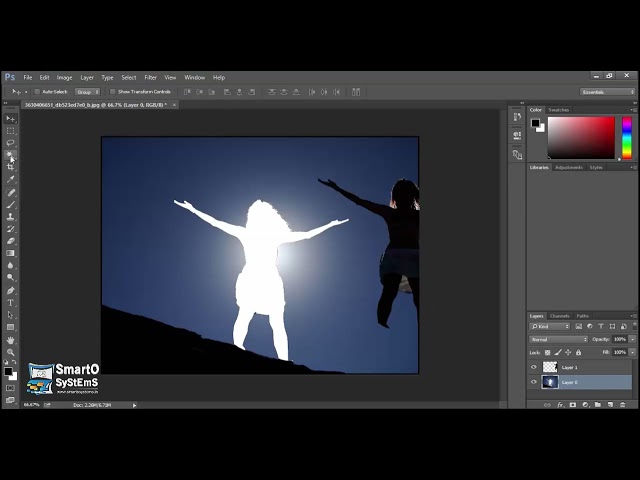Open the Filter menu
This screenshot has width=640, height=480.
(x=150, y=77)
